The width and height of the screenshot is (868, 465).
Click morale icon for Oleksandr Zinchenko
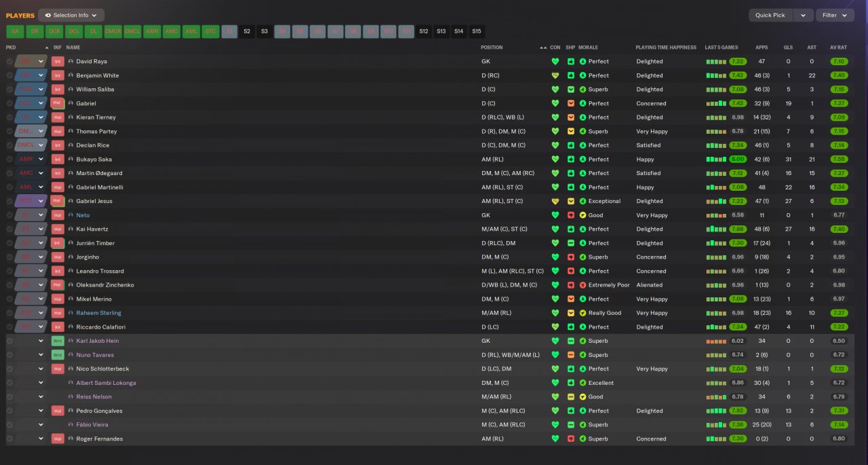(x=583, y=285)
